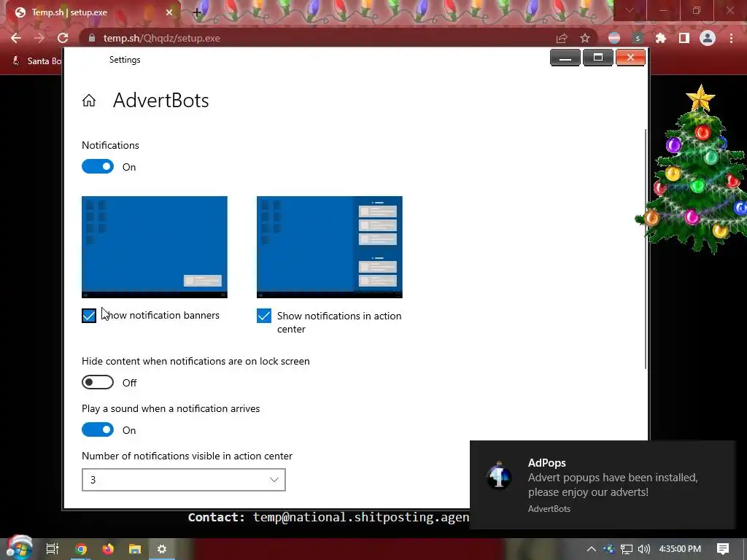Screen dimensions: 747x560
Task: Launch Google Chrome from taskbar
Action: (81, 549)
